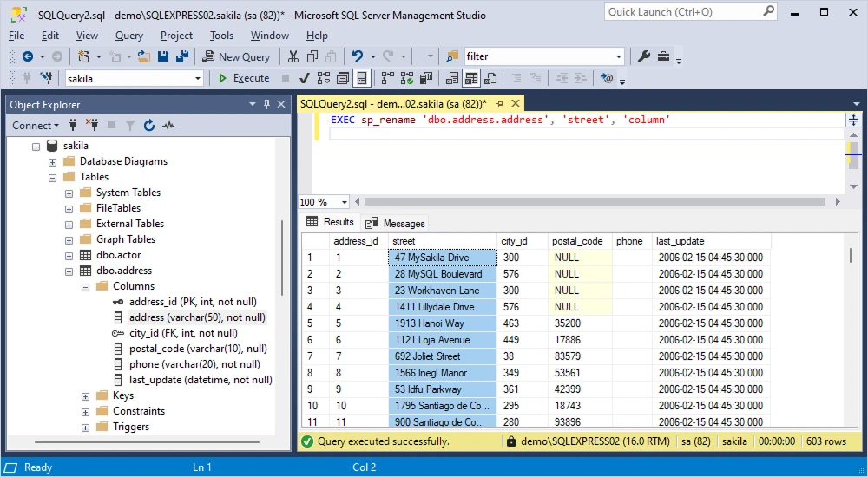Screen dimensions: 868x477
Task: Switch to the Results tab
Action: click(x=330, y=222)
